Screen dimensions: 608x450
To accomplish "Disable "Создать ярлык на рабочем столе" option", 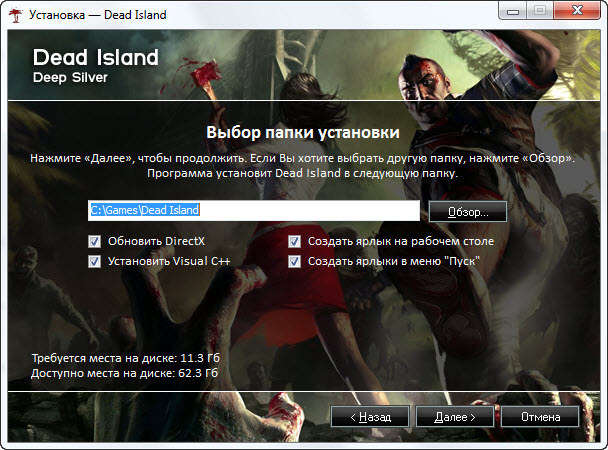I will (295, 241).
